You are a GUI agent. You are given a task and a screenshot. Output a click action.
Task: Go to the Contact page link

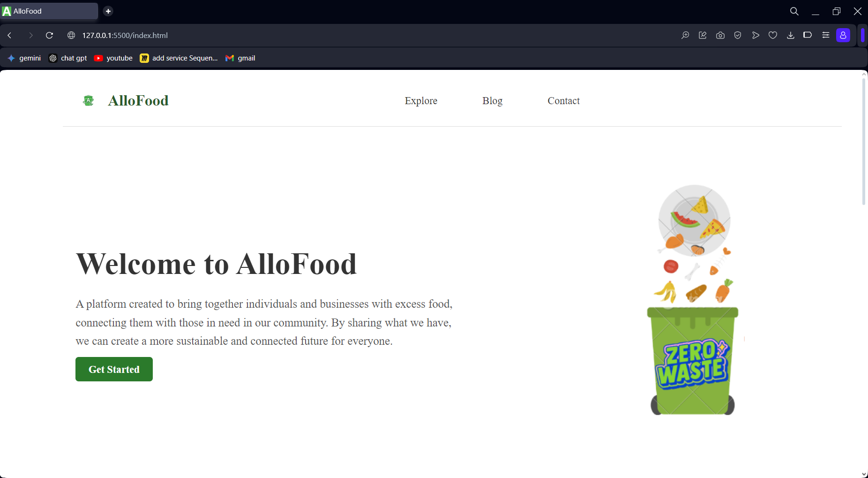pyautogui.click(x=563, y=101)
